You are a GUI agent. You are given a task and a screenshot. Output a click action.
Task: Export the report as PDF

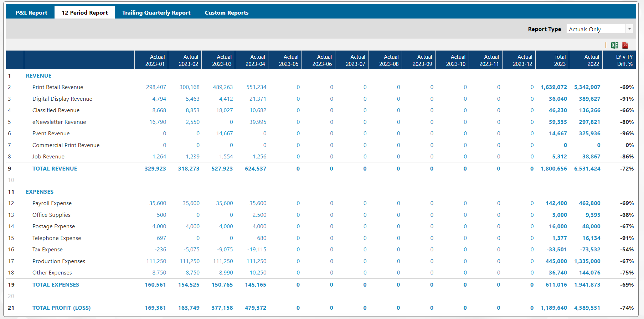click(x=625, y=45)
